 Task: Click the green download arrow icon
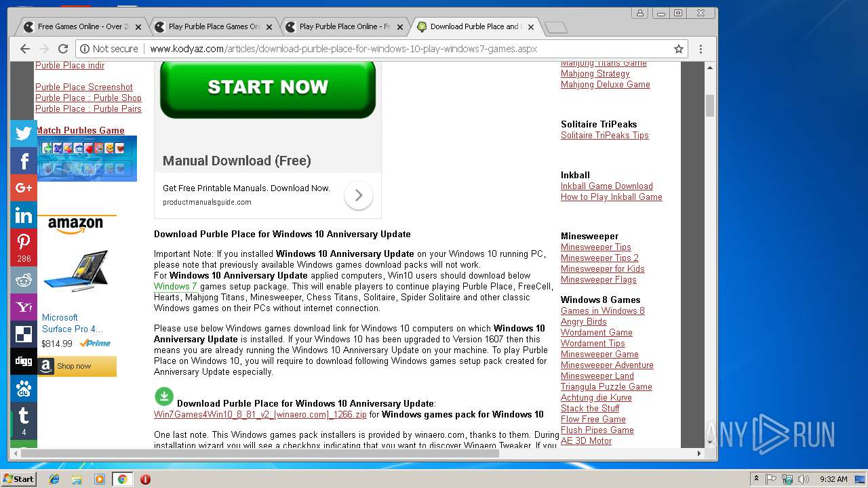[164, 396]
